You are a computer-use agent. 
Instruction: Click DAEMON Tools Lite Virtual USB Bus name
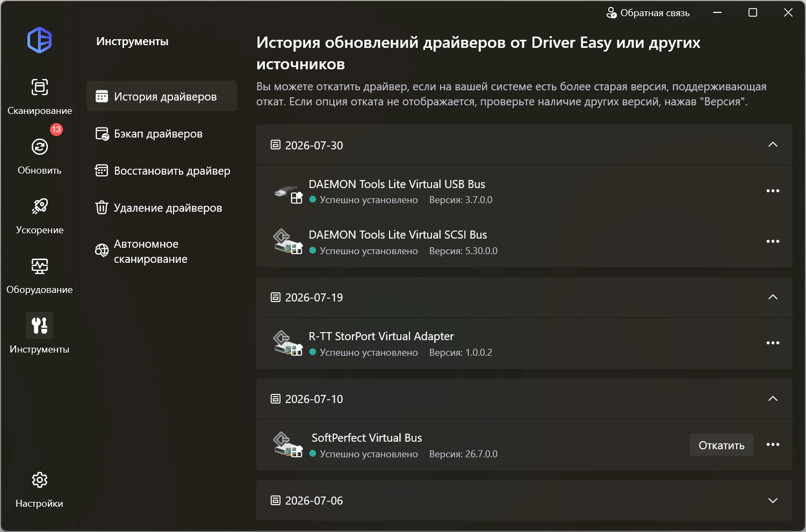397,184
